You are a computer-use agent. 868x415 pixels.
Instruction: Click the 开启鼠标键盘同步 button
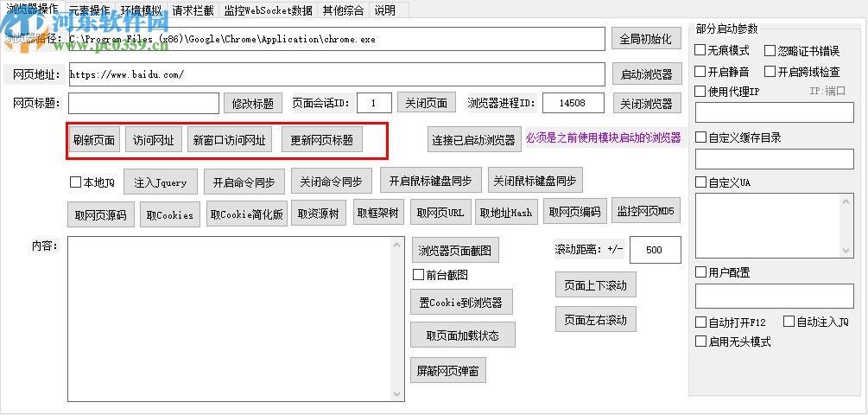point(431,180)
